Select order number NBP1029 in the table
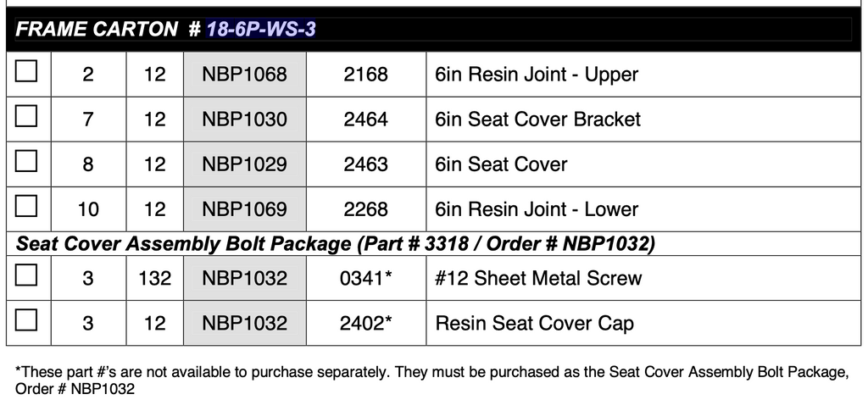Screen dimensions: 868x400 [244, 164]
